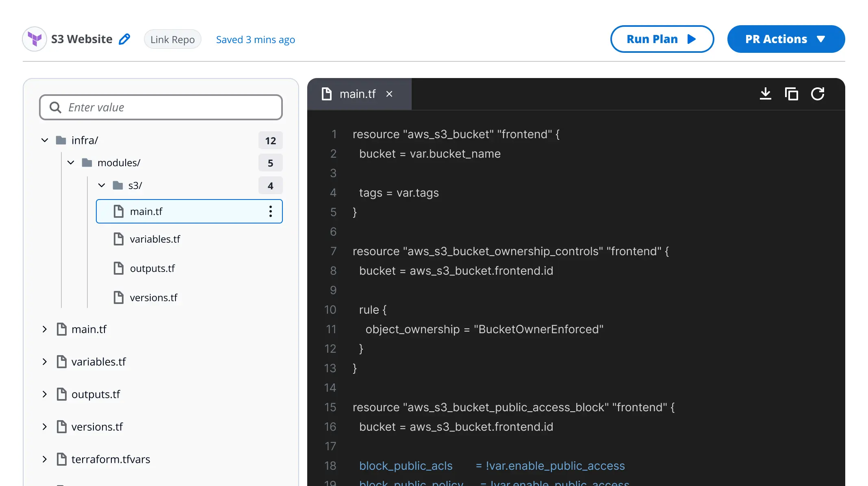Collapse the modules/ folder
868x486 pixels.
(x=71, y=163)
